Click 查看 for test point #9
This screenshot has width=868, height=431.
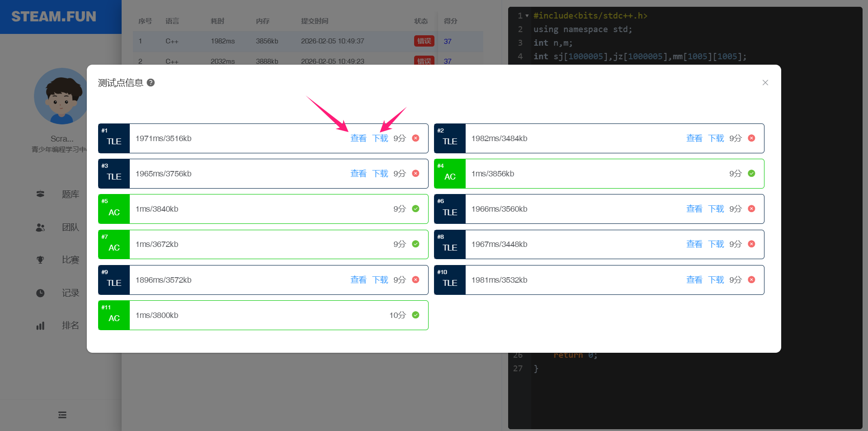pos(359,280)
